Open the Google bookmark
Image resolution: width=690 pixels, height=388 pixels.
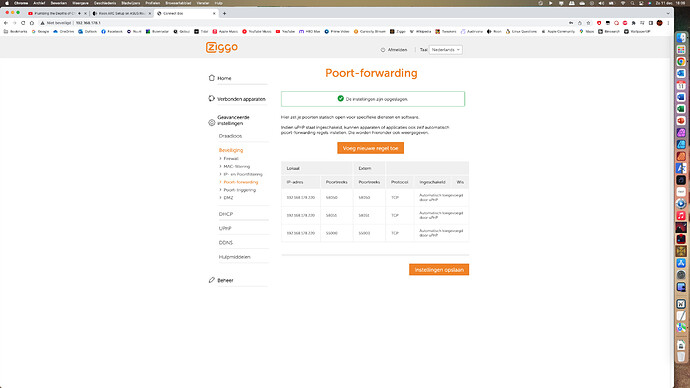tap(40, 32)
